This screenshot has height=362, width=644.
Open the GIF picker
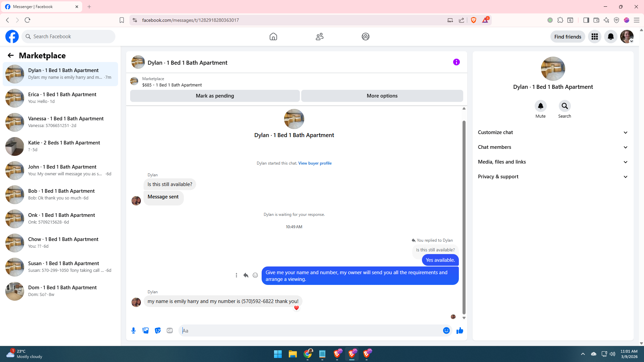170,330
